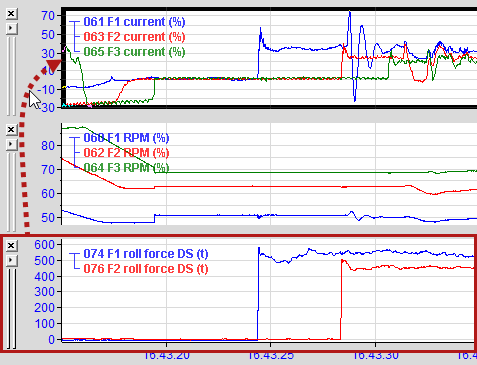Click the vertical slider beside the current graph
Image resolution: width=477 pixels, height=365 pixels.
(11, 76)
